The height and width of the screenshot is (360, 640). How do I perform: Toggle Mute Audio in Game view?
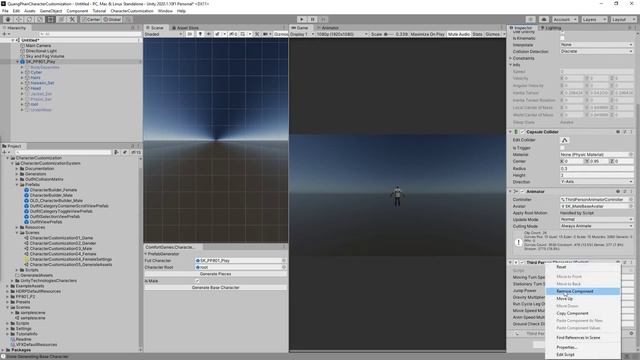tap(459, 34)
